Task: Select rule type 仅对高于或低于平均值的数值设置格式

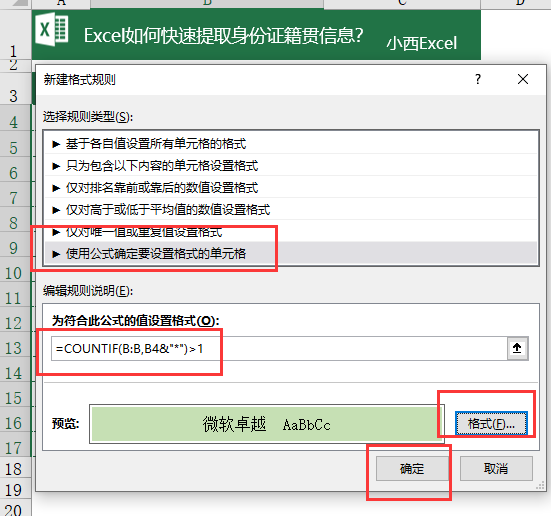Action: coord(291,210)
